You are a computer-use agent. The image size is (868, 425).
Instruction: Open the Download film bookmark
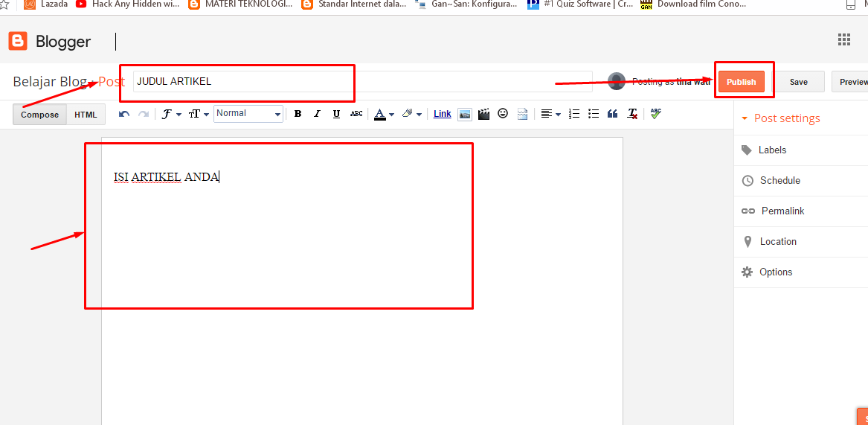point(692,4)
